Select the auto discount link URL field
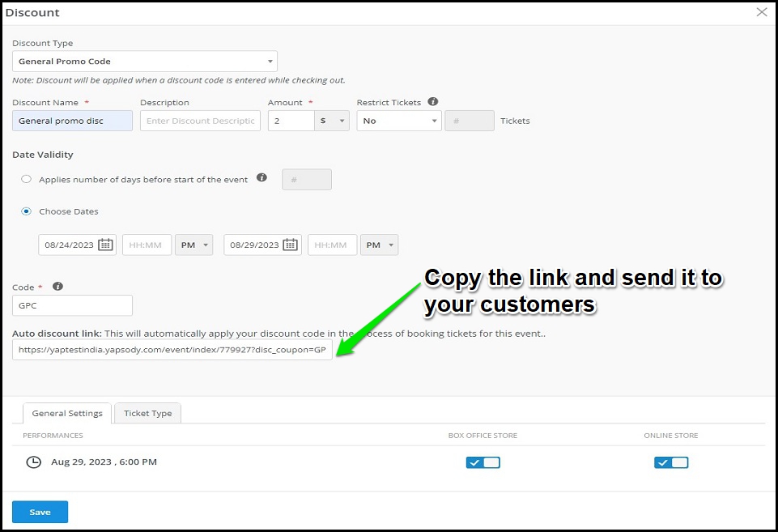Screen dimensions: 778x532 click(172, 350)
